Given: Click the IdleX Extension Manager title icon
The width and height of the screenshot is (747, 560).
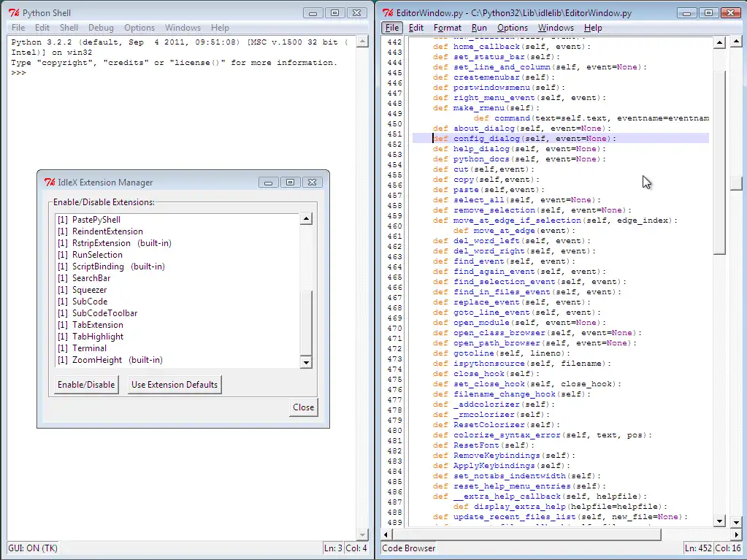Looking at the screenshot, I should (x=50, y=183).
